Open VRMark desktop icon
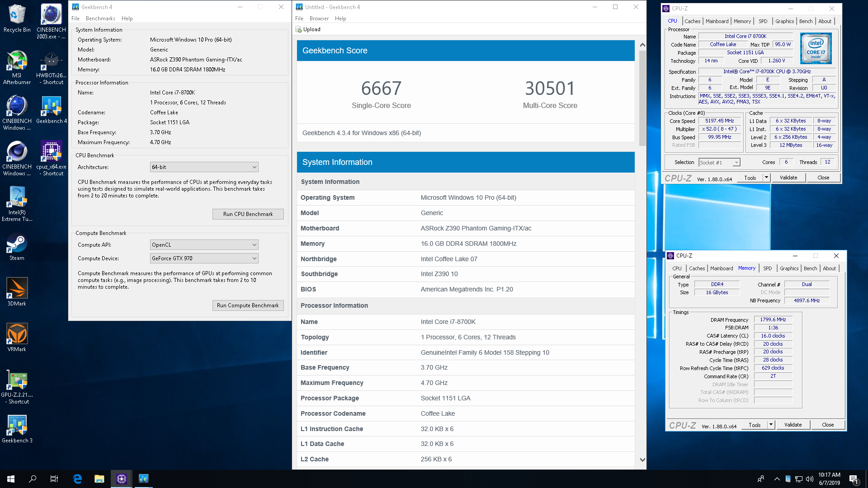The width and height of the screenshot is (868, 488). pos(17,338)
